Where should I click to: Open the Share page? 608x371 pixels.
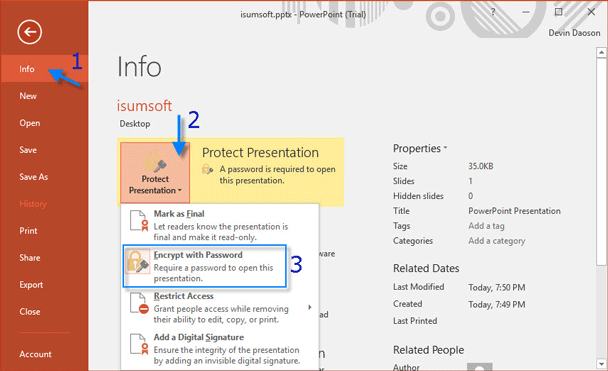(44, 257)
